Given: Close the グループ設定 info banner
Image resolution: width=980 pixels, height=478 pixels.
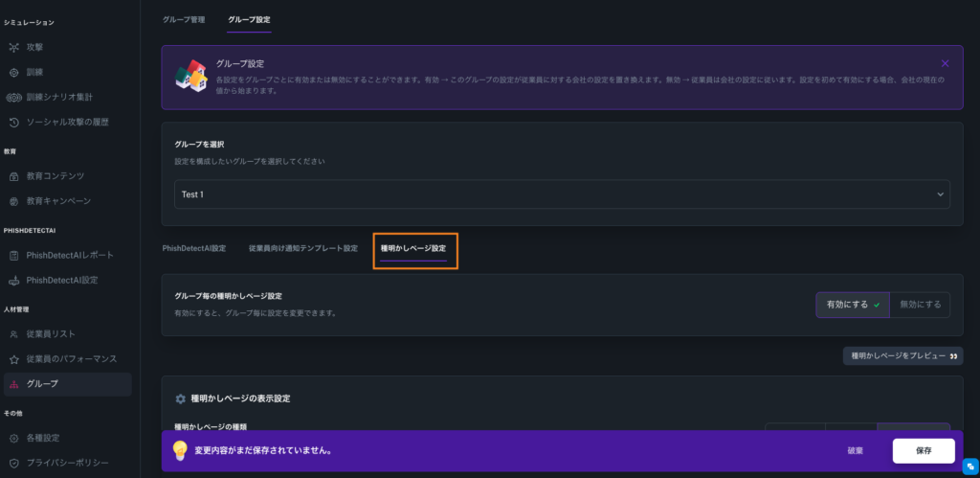Looking at the screenshot, I should (946, 63).
